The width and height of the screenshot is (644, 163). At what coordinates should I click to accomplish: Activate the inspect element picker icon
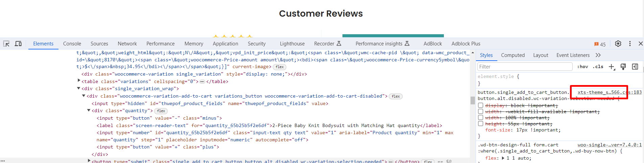[x=6, y=44]
